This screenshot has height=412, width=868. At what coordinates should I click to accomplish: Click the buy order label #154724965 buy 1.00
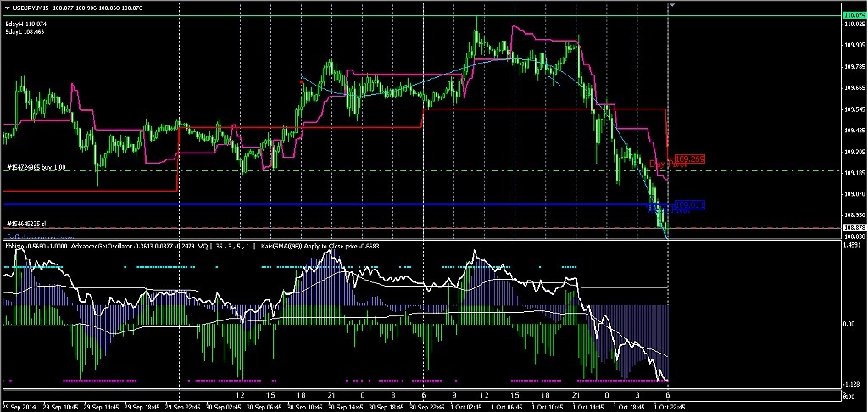point(36,167)
